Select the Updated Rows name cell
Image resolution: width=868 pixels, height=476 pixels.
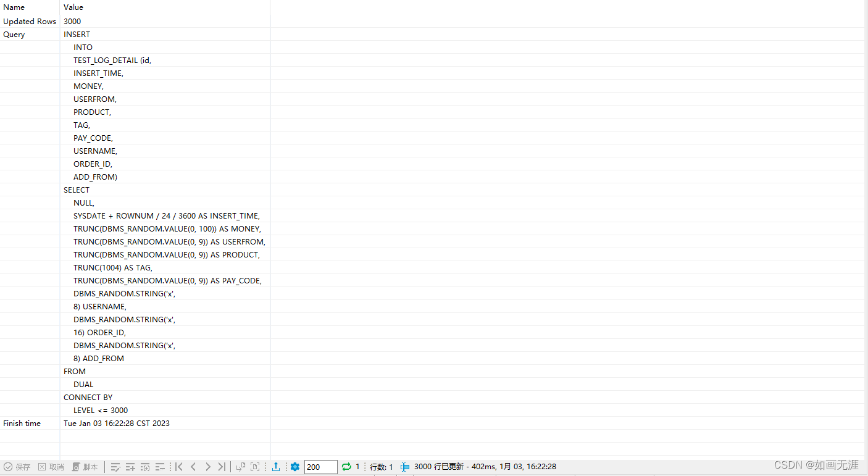(30, 21)
